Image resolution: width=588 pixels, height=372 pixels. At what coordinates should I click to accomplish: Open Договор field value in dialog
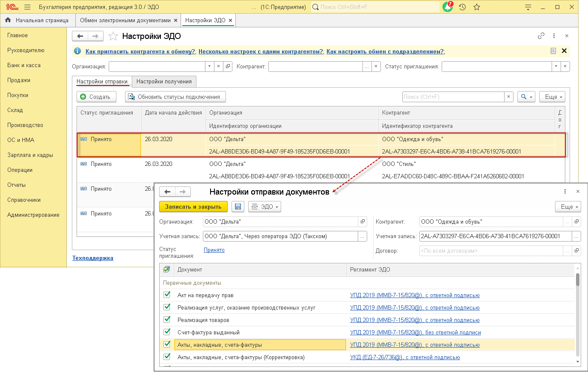click(576, 251)
